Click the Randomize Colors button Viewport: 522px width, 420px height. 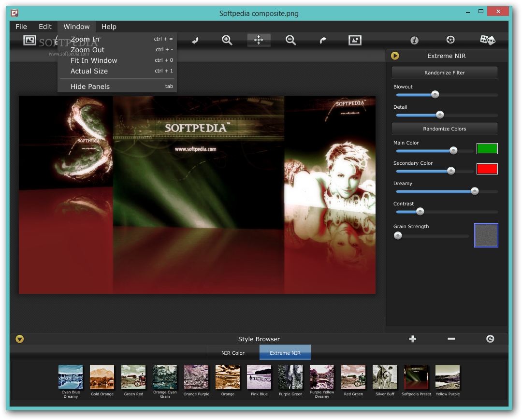[445, 129]
